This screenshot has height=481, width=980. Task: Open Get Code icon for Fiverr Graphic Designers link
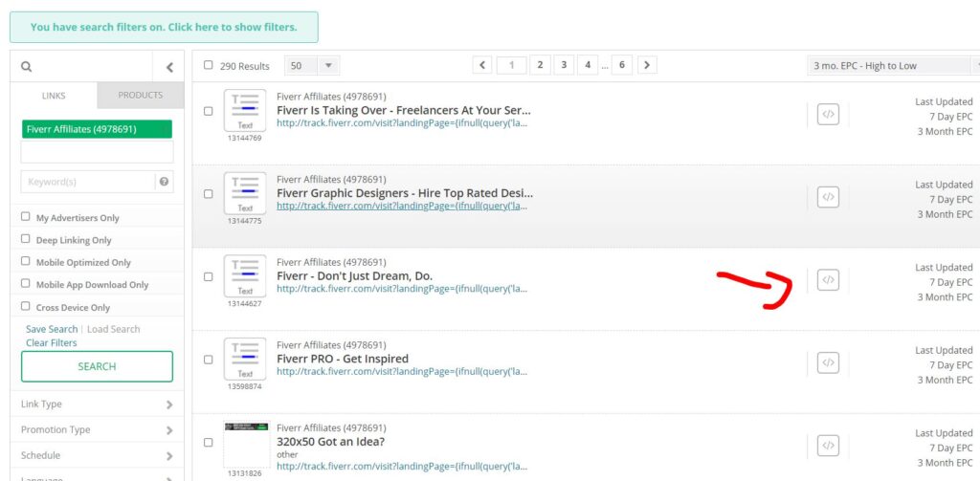tap(828, 197)
